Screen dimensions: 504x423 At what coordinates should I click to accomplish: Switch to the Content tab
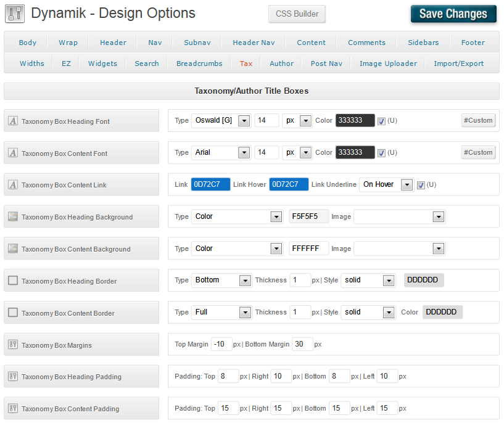click(x=311, y=43)
